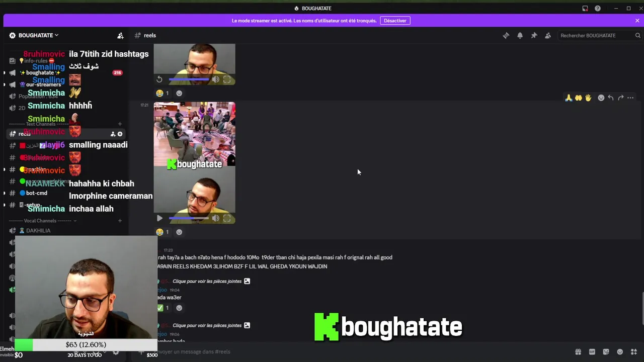The height and width of the screenshot is (362, 644).
Task: Toggle laughing reaction under the second video
Action: coord(163,232)
